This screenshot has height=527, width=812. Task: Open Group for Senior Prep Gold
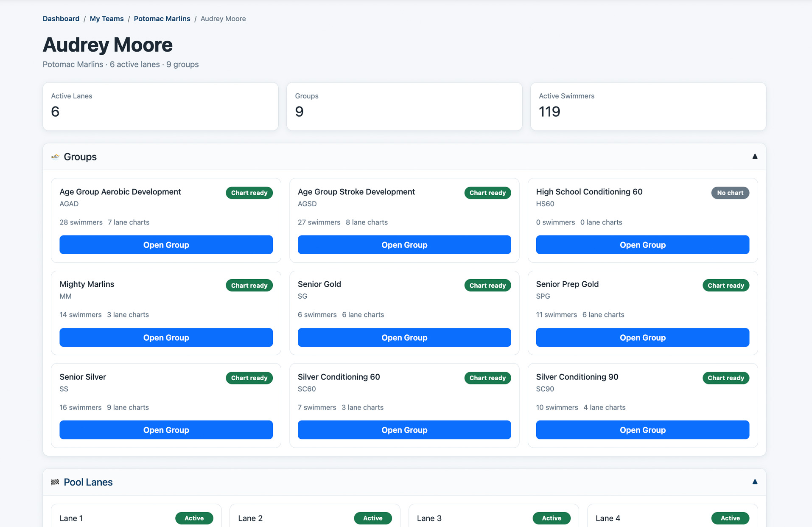point(643,337)
